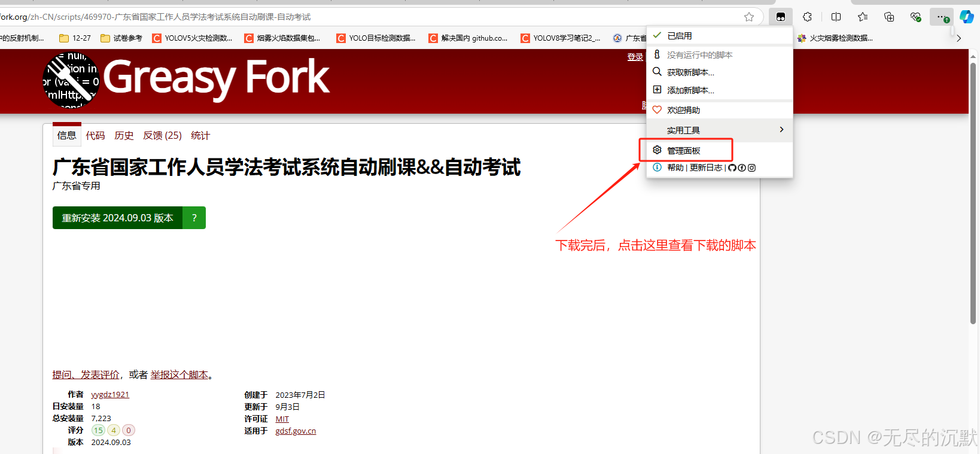
Task: Open YOLOV8学习笔记2_... bookmark
Action: pos(561,38)
